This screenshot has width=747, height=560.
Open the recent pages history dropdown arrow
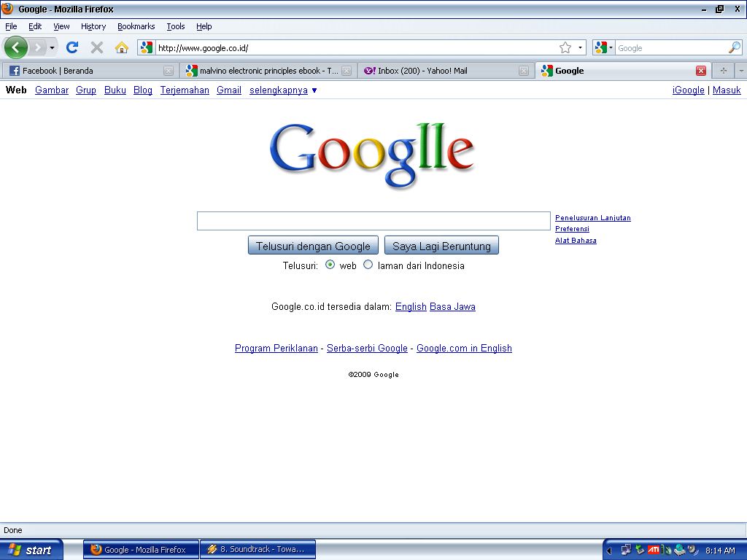pyautogui.click(x=52, y=47)
